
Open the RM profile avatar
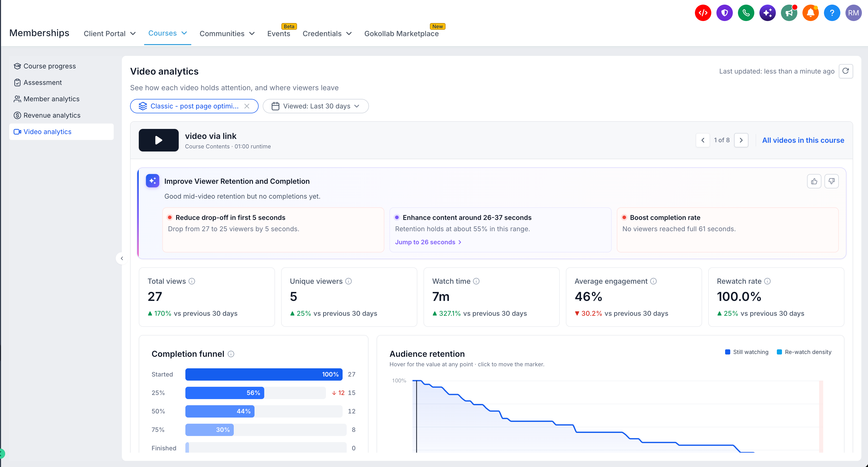853,13
